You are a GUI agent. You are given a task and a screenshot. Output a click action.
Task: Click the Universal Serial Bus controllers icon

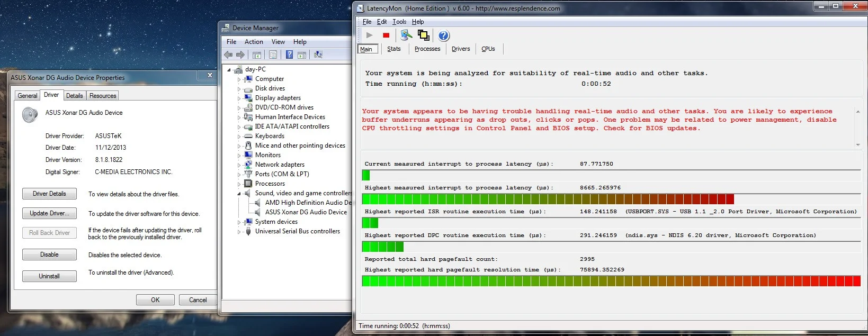(248, 231)
